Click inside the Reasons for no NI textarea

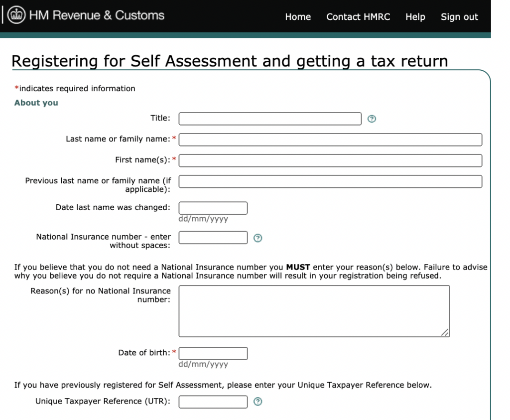[x=314, y=309]
